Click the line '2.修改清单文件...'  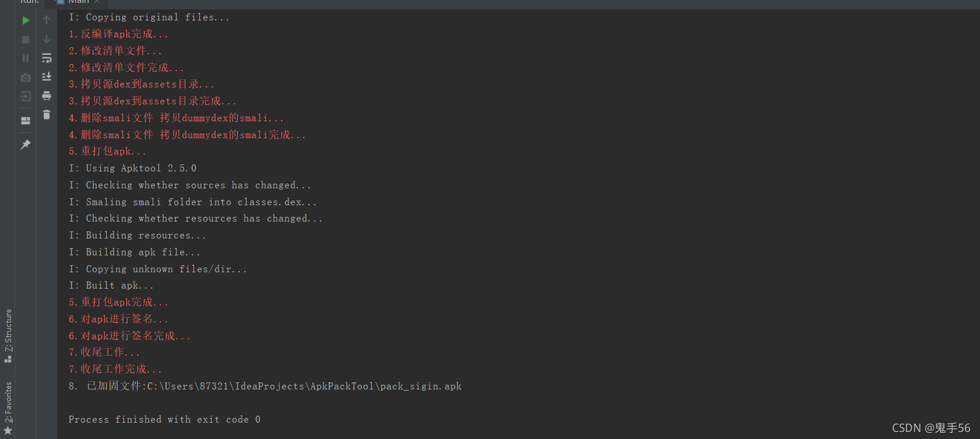tap(115, 51)
